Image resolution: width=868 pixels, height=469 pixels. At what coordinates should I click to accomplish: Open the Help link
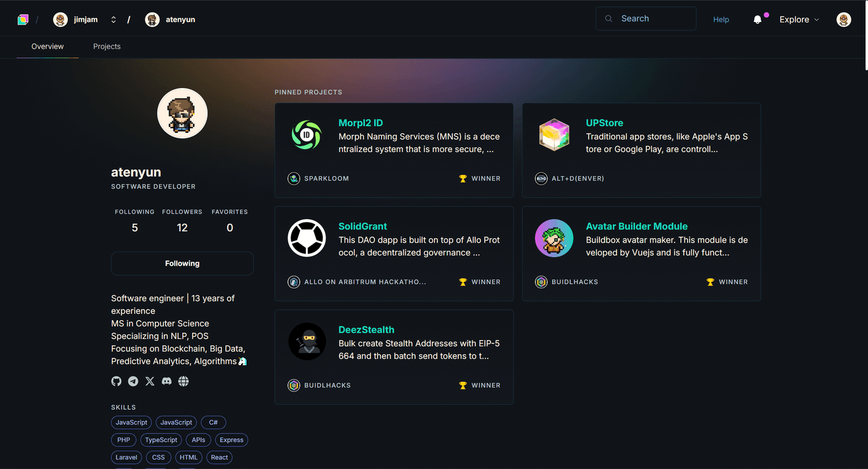[721, 20]
